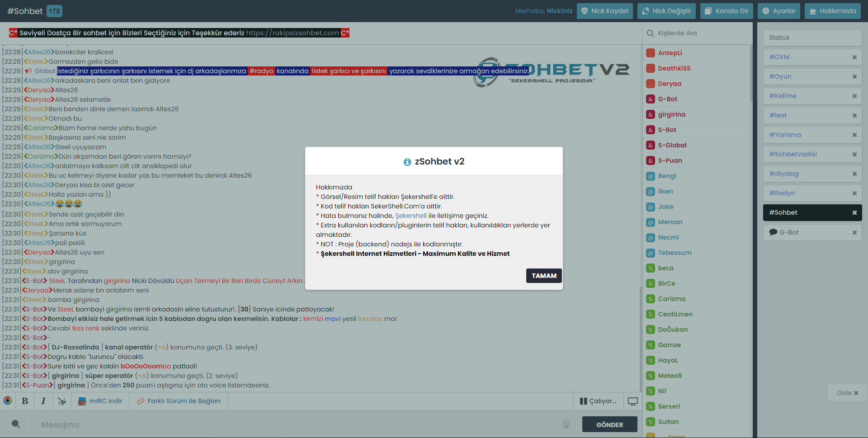Select the Status tab
868x438 pixels.
[x=812, y=38]
